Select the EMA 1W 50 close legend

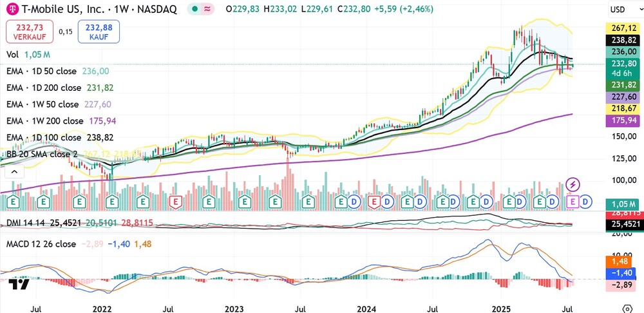pos(59,104)
